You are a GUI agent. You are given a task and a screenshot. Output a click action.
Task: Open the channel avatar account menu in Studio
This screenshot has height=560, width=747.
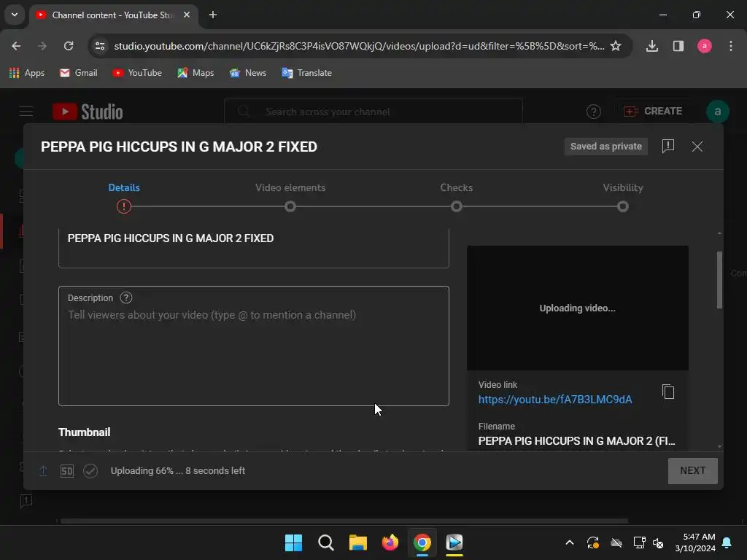[x=718, y=112]
